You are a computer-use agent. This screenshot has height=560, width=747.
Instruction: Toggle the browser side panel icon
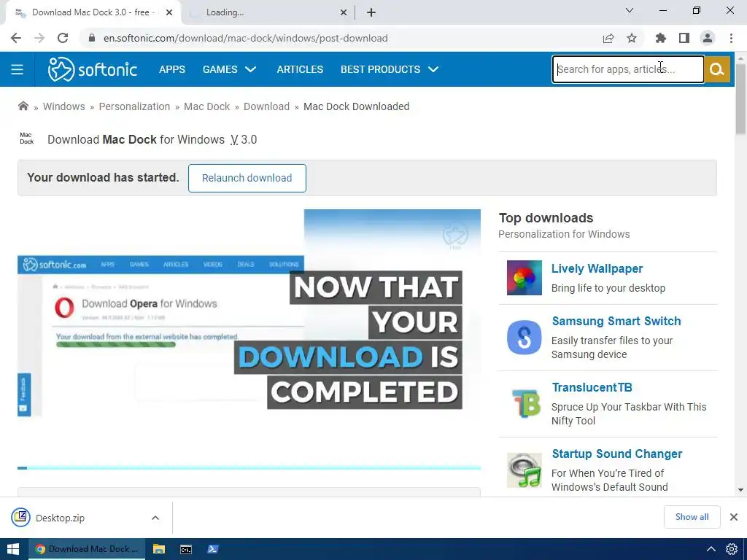point(684,38)
